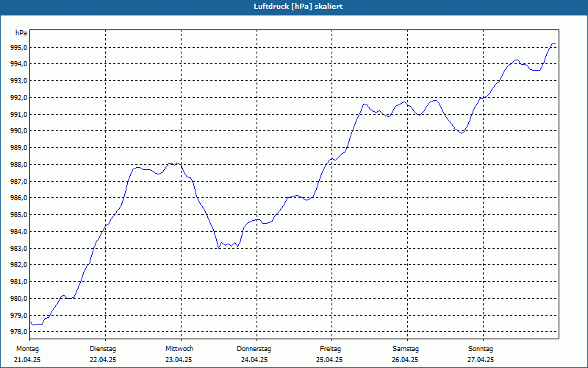Image resolution: width=588 pixels, height=368 pixels.
Task: Click the date 23.04.25
Action: tap(179, 360)
